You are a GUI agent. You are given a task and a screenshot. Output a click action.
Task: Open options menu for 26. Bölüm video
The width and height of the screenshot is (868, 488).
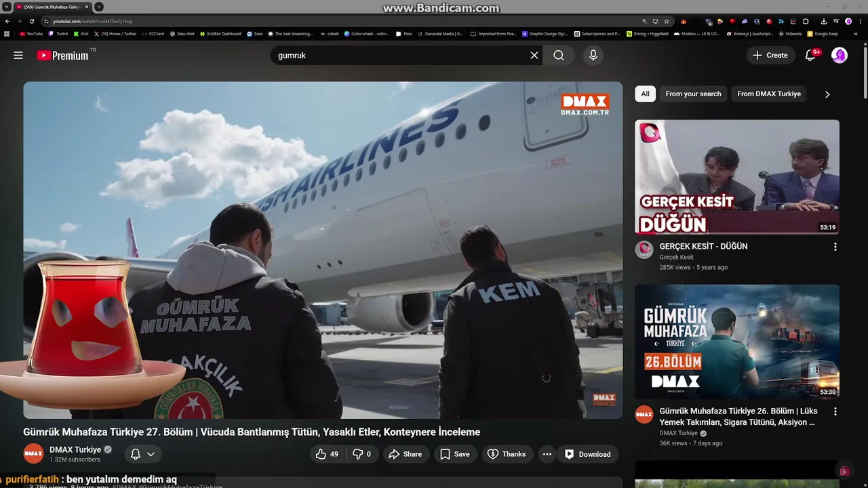tap(835, 411)
